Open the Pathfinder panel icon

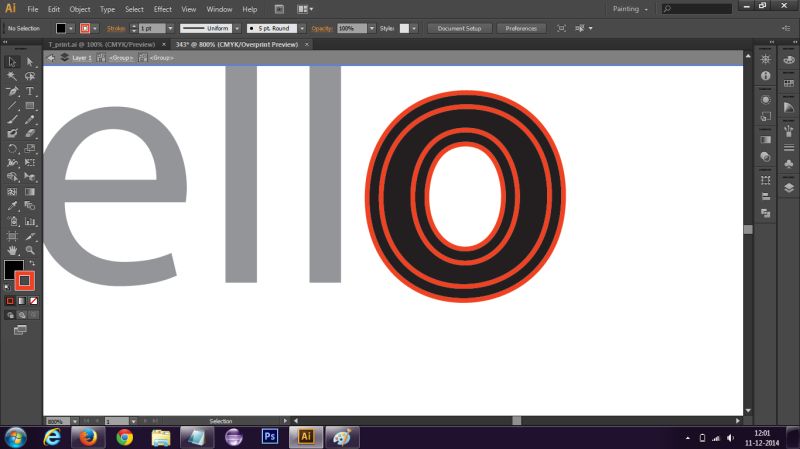click(x=765, y=213)
